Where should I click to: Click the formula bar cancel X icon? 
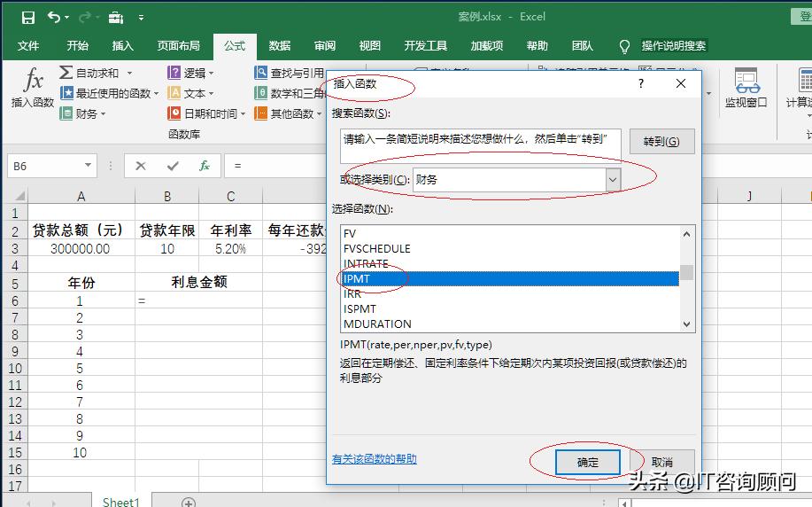pos(140,166)
